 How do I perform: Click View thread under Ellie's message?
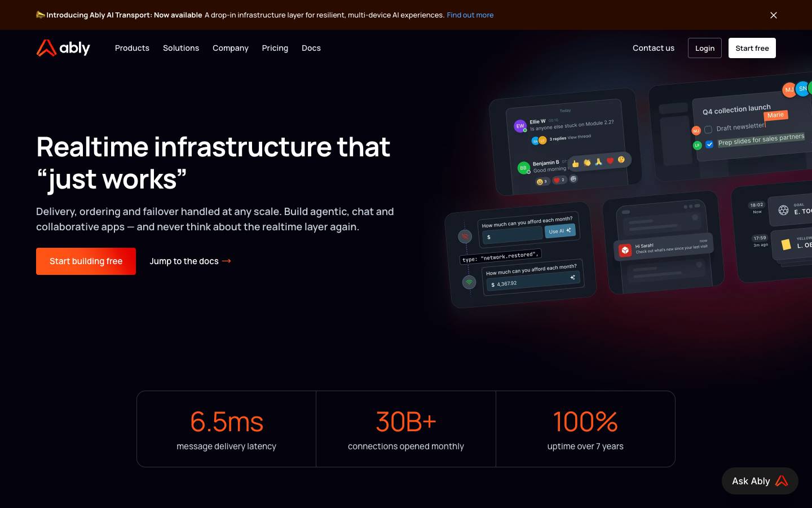pos(580,137)
